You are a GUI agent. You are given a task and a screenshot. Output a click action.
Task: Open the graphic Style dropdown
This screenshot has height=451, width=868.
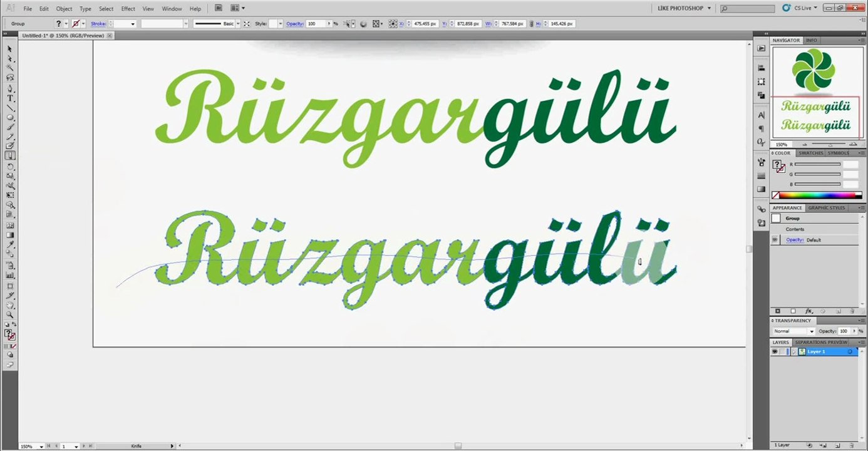(279, 24)
